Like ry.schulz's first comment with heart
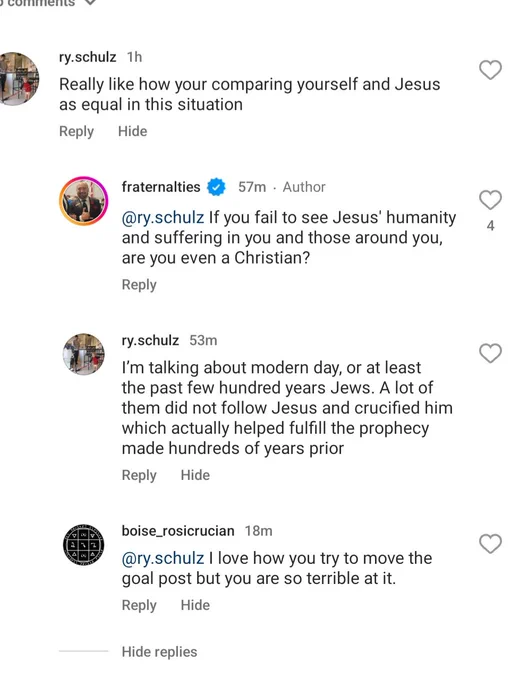 490,70
